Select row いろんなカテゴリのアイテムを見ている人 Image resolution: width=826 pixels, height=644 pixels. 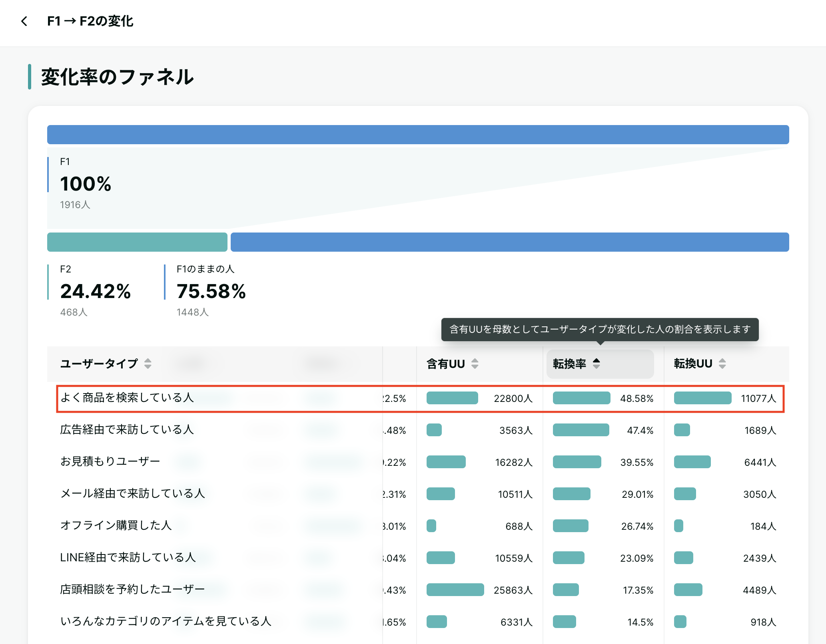pos(418,622)
